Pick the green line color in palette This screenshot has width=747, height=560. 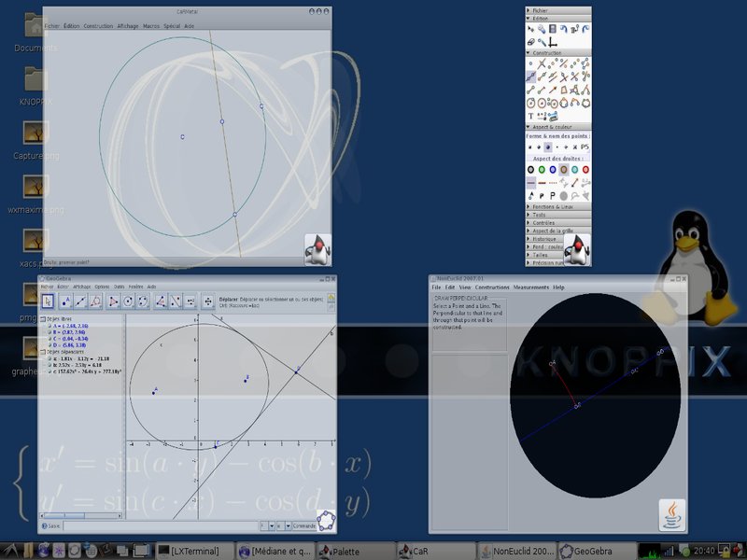(542, 170)
